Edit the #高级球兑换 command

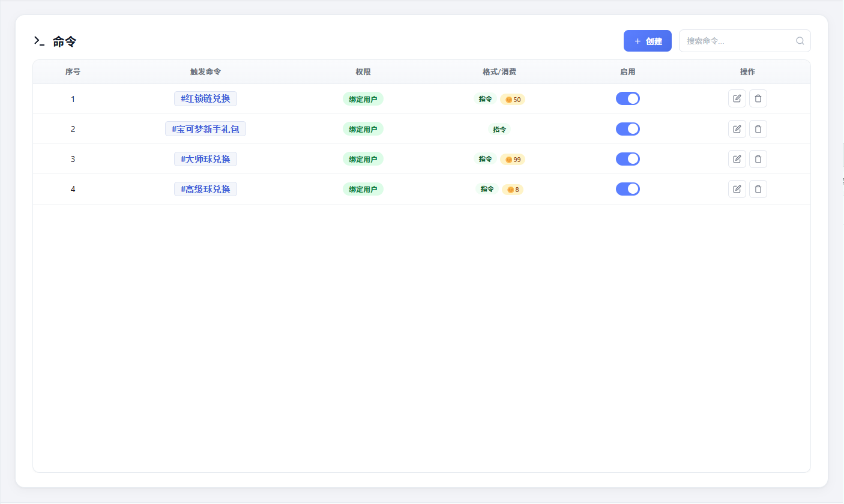point(737,189)
